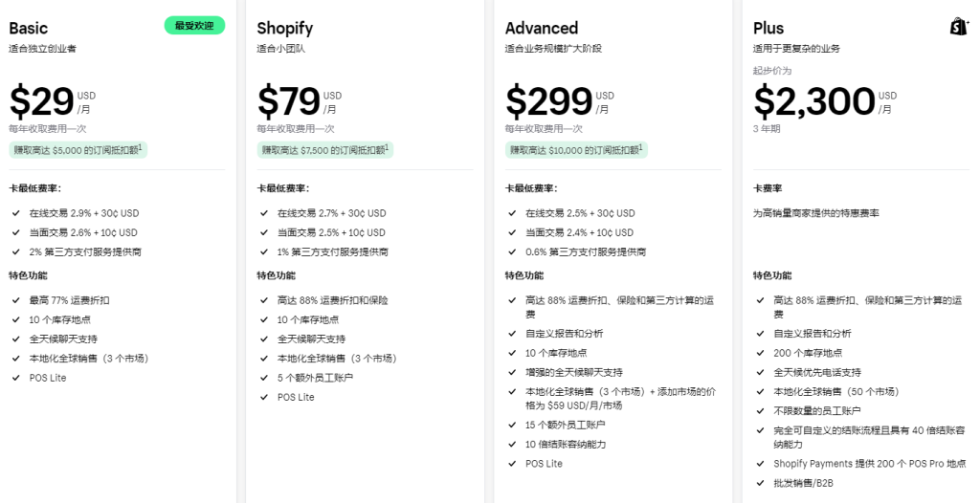Click the Shopify bag logo icon
This screenshot has width=980, height=503.
click(x=959, y=27)
